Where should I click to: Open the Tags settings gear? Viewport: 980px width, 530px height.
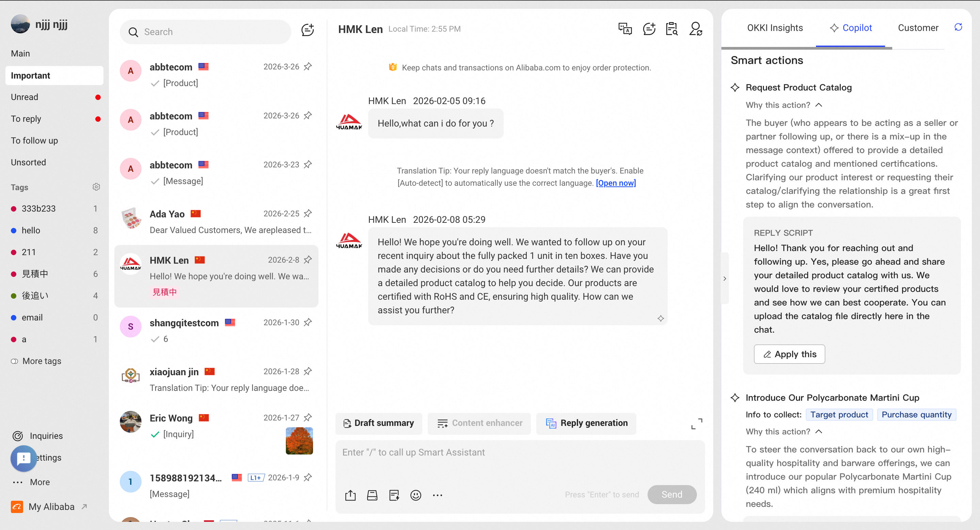[96, 187]
